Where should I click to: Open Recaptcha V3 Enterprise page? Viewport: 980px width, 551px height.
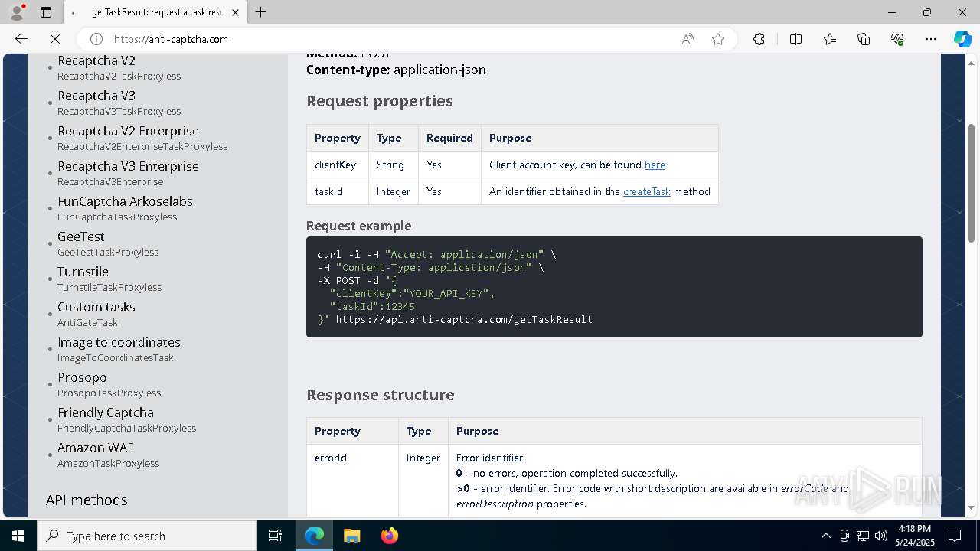coord(128,166)
